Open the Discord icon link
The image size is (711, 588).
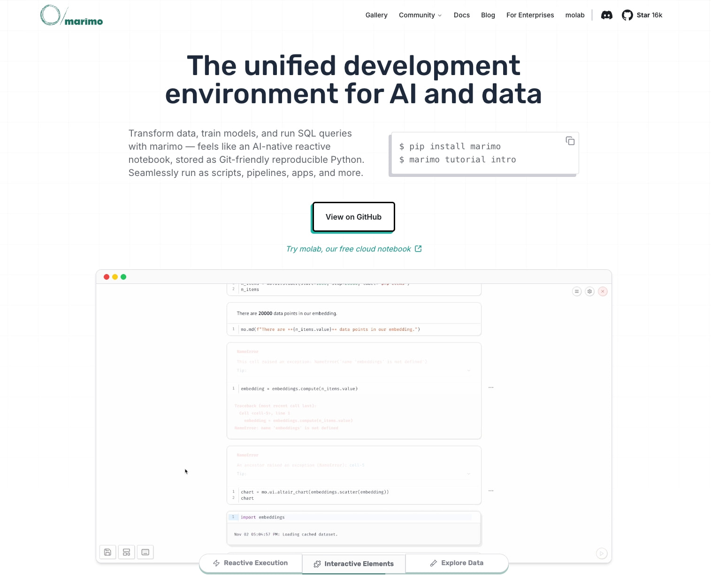click(x=606, y=15)
